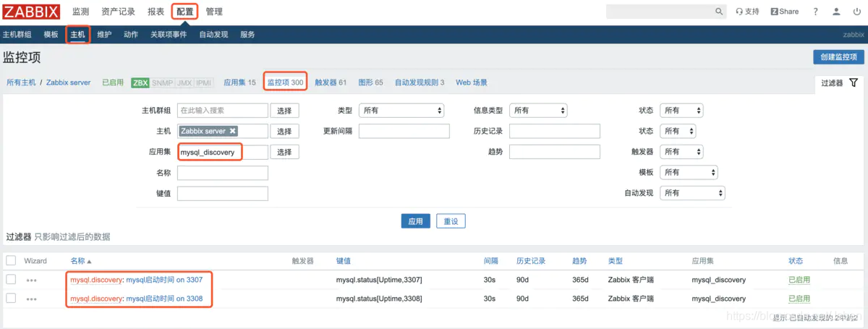This screenshot has height=329, width=868.
Task: Open the 报表 top menu
Action: (156, 12)
